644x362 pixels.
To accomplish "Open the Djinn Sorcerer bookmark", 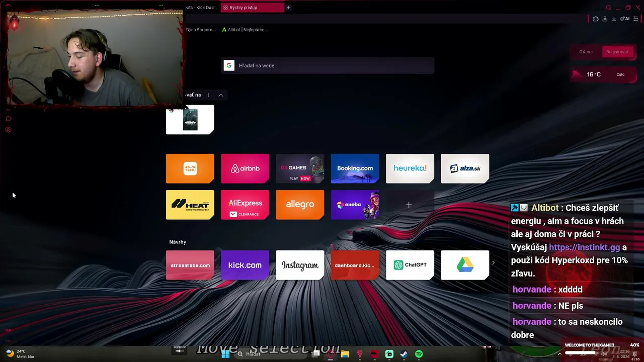I will (x=201, y=30).
